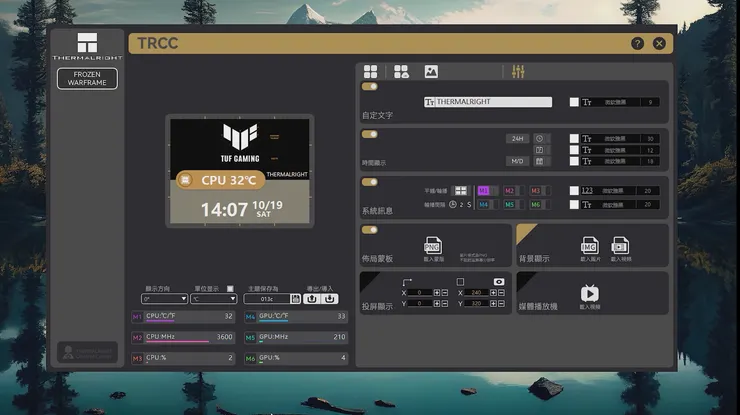Open the local themes grid tab

click(x=370, y=72)
